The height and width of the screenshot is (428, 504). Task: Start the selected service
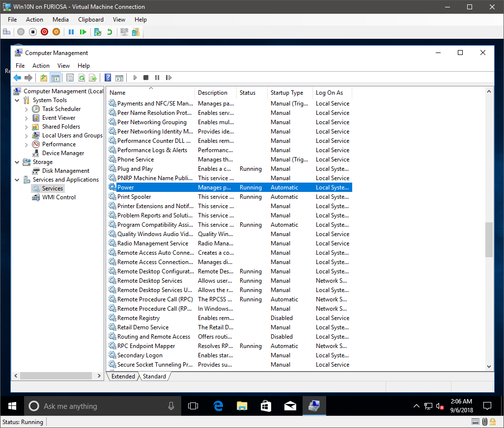[135, 78]
